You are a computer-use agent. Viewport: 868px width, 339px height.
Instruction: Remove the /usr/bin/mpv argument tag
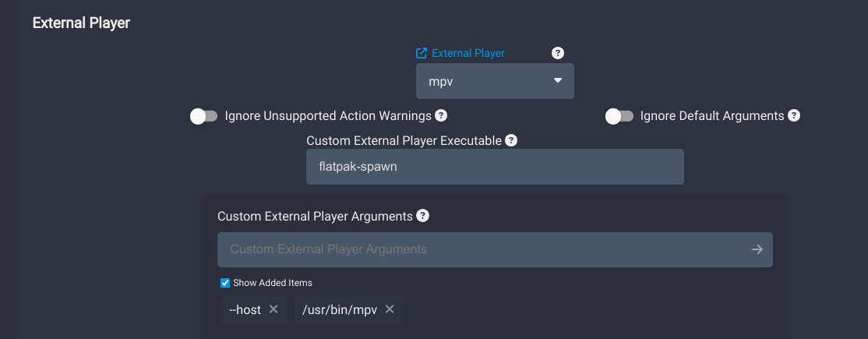390,309
